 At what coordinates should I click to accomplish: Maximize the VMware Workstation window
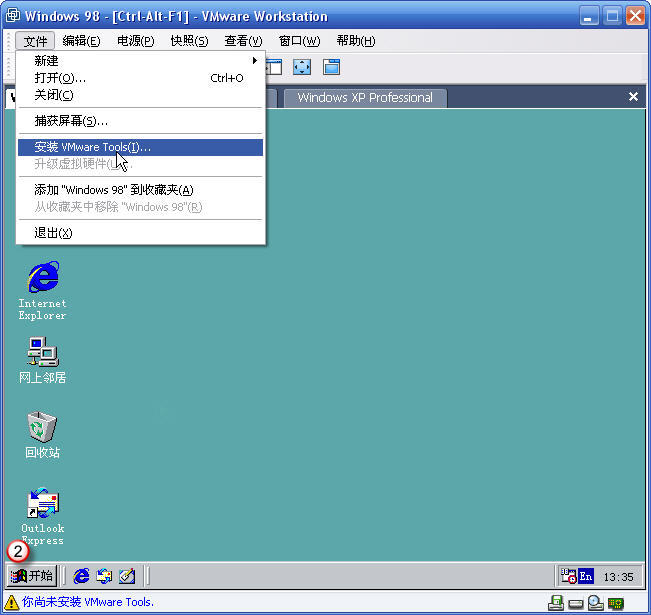tap(612, 17)
